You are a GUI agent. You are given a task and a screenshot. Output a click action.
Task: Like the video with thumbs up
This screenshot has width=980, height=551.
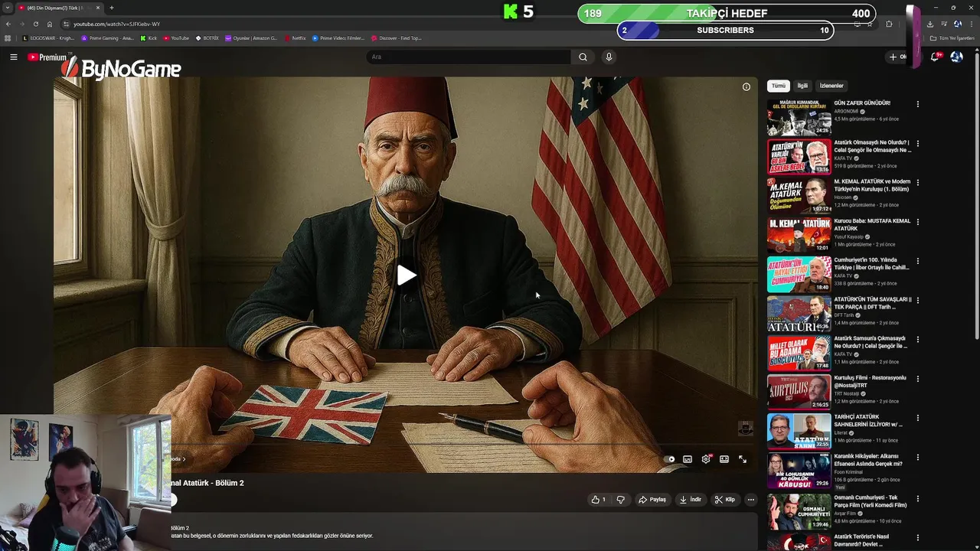pos(599,500)
